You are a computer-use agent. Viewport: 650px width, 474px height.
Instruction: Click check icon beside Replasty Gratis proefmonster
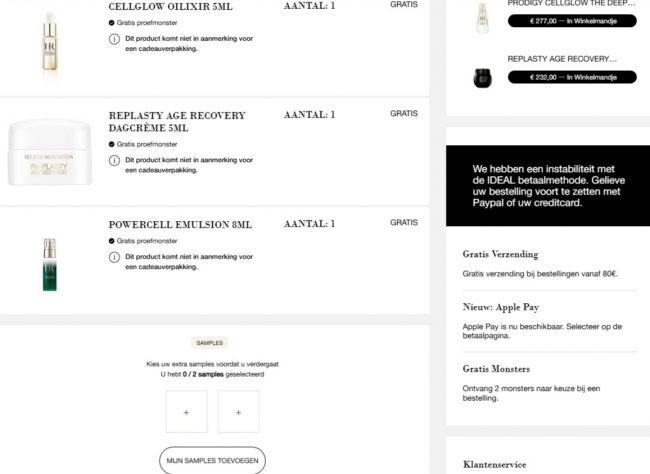[x=112, y=144]
